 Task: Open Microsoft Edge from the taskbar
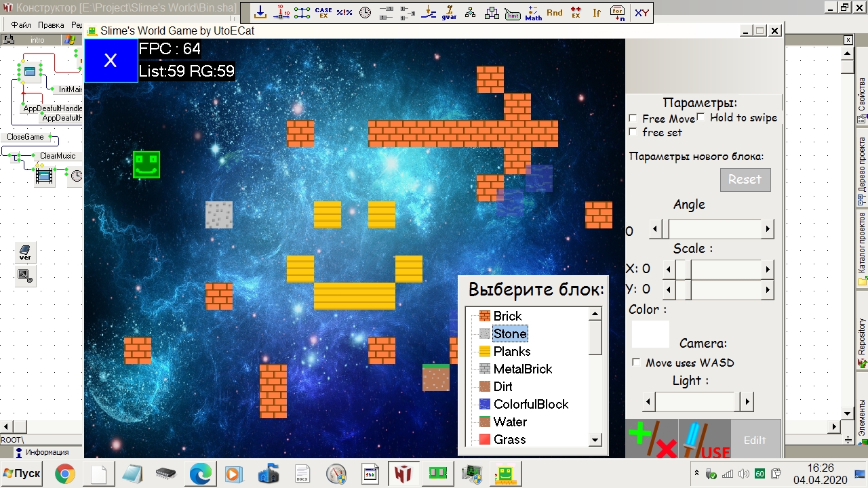(200, 474)
